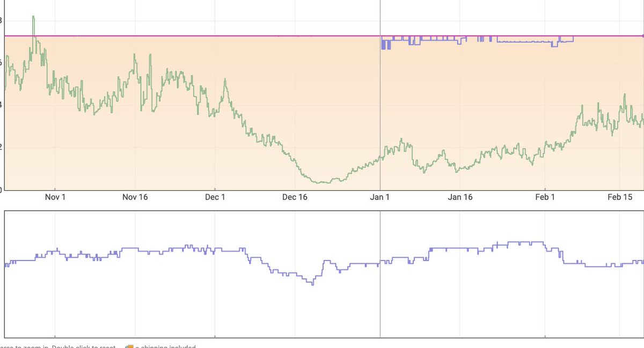Click the Jan 1 date label
The image size is (644, 348).
pyautogui.click(x=380, y=197)
